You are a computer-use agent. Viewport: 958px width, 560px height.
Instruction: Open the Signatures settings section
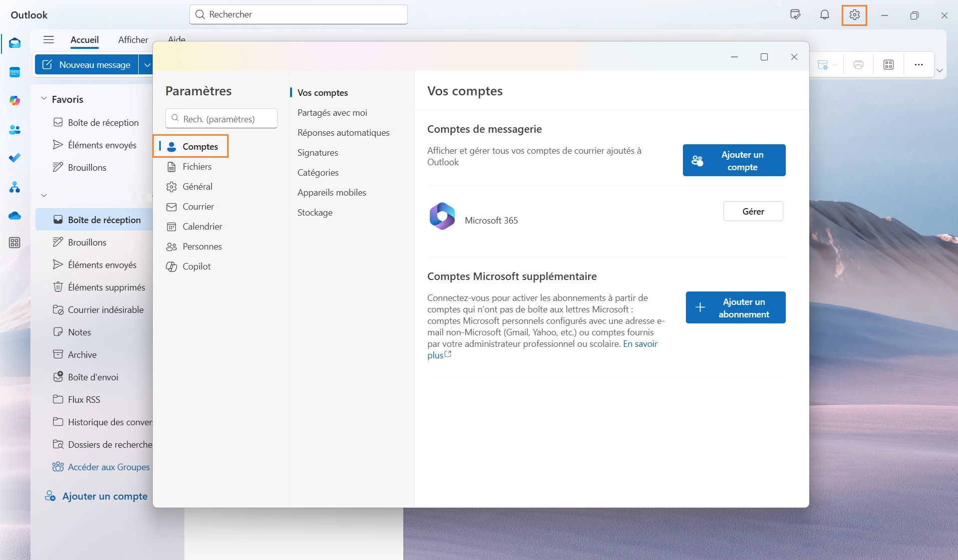[318, 153]
